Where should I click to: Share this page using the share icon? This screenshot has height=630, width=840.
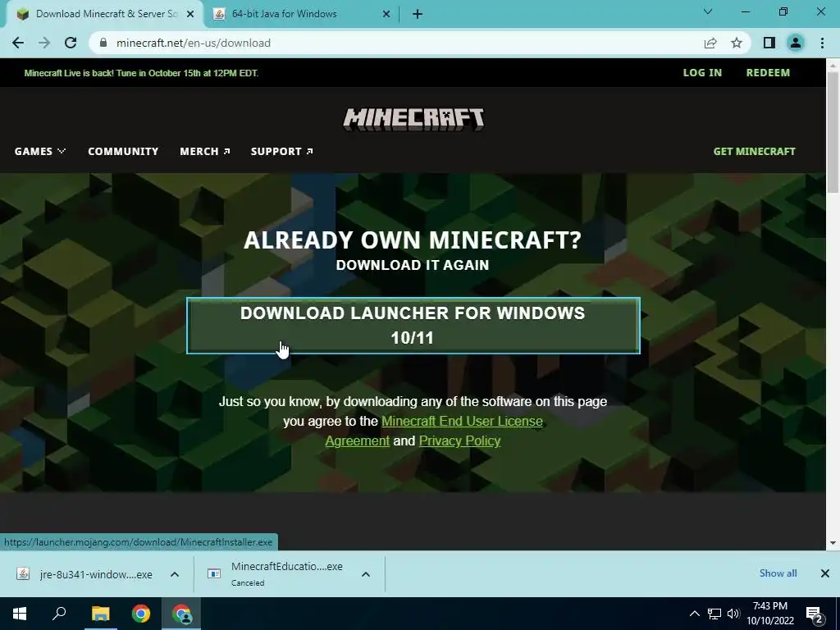710,43
